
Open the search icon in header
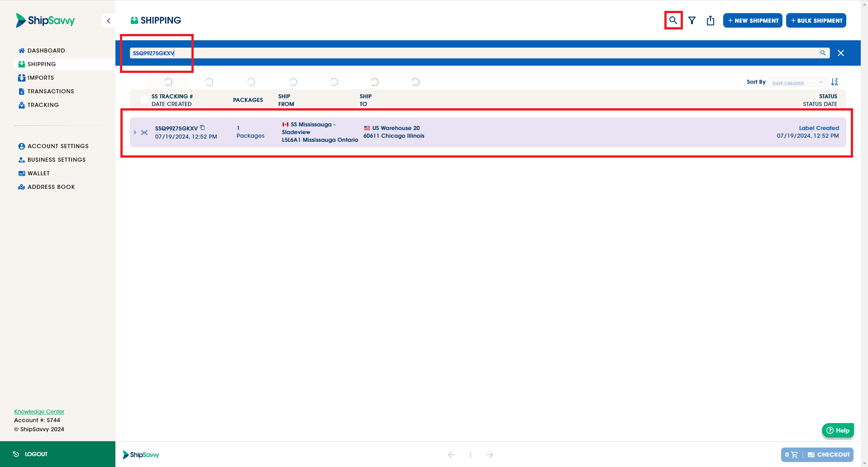(x=673, y=20)
